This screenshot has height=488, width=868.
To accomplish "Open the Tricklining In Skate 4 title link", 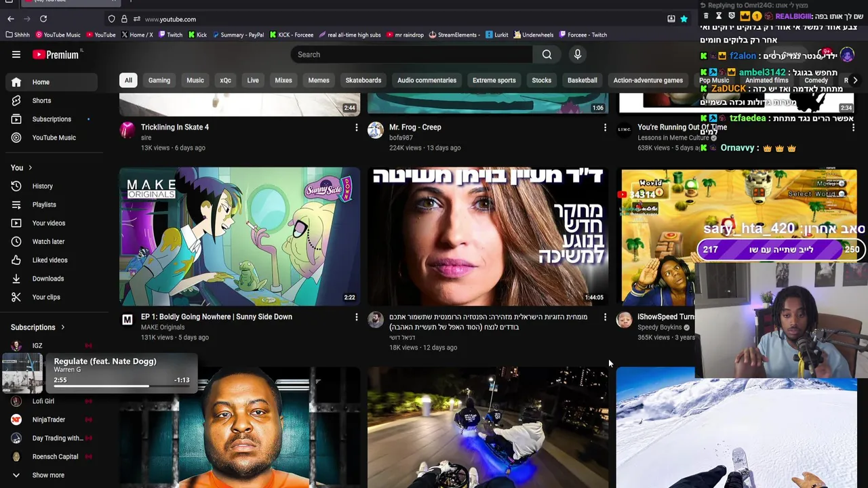I will point(175,127).
